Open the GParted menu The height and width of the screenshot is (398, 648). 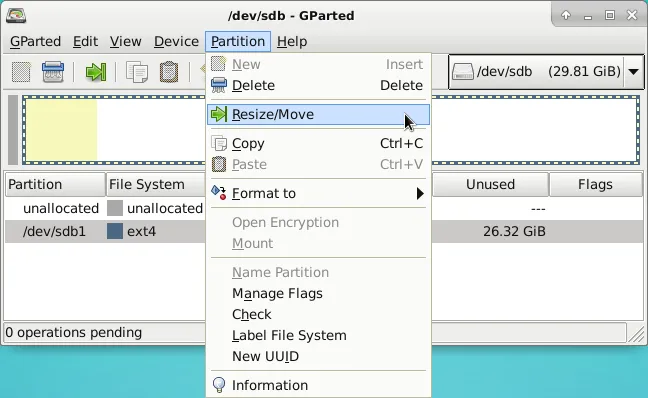click(x=35, y=41)
